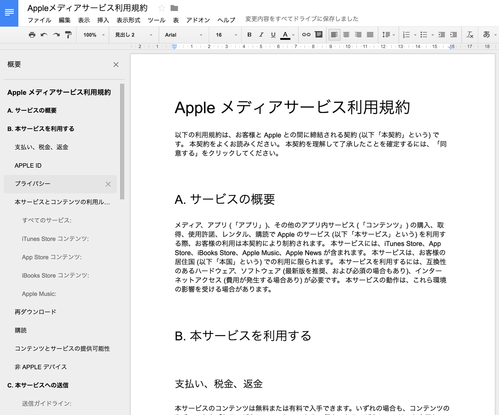Toggle underline formatting
The image size is (499, 415).
coord(273,35)
